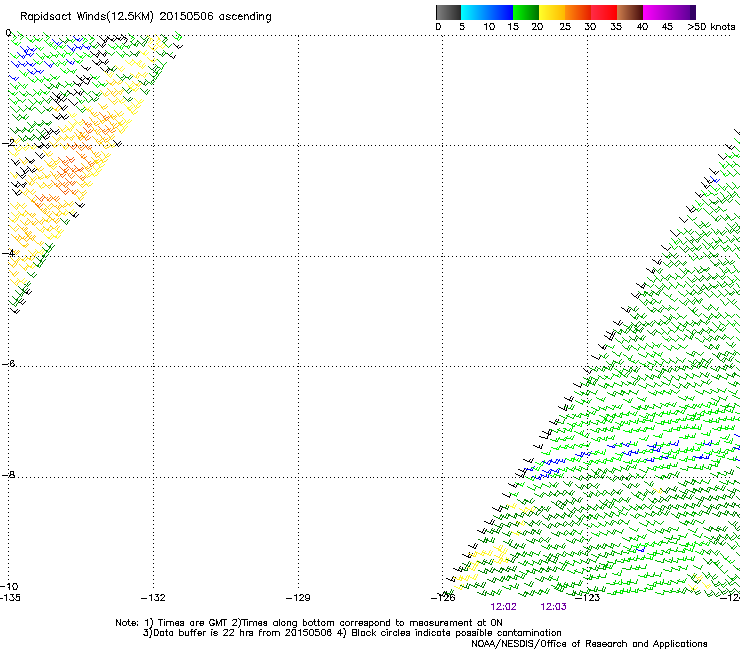Click the orange 25-30 knots color swatch
Image resolution: width=740 pixels, height=650 pixels.
pyautogui.click(x=578, y=12)
